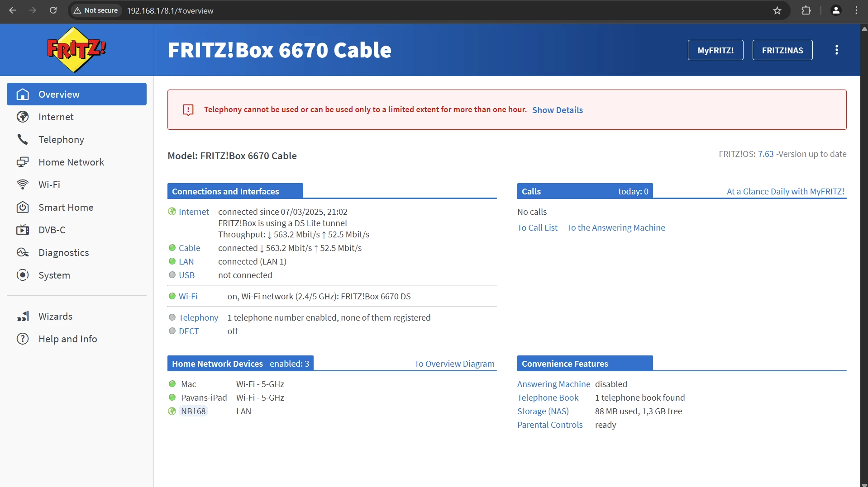Image resolution: width=868 pixels, height=487 pixels.
Task: Click the DVB-C television icon
Action: (x=23, y=230)
